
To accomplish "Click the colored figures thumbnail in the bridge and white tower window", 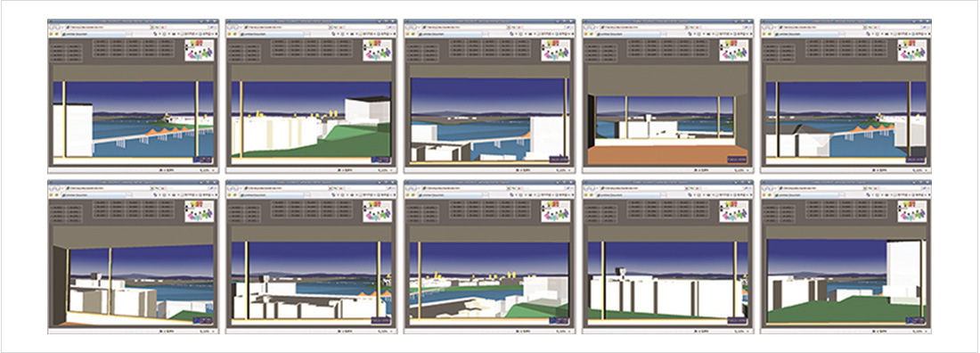I will 200,50.
